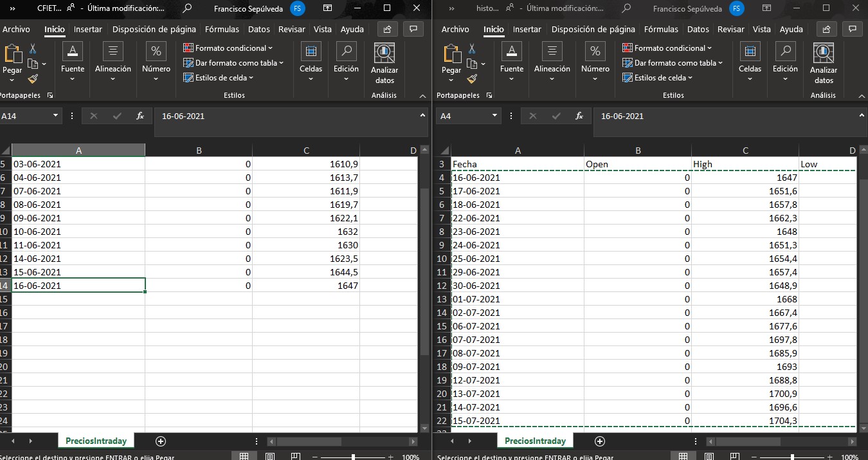868x460 pixels.
Task: Select normal grid view in left status bar
Action: click(244, 457)
